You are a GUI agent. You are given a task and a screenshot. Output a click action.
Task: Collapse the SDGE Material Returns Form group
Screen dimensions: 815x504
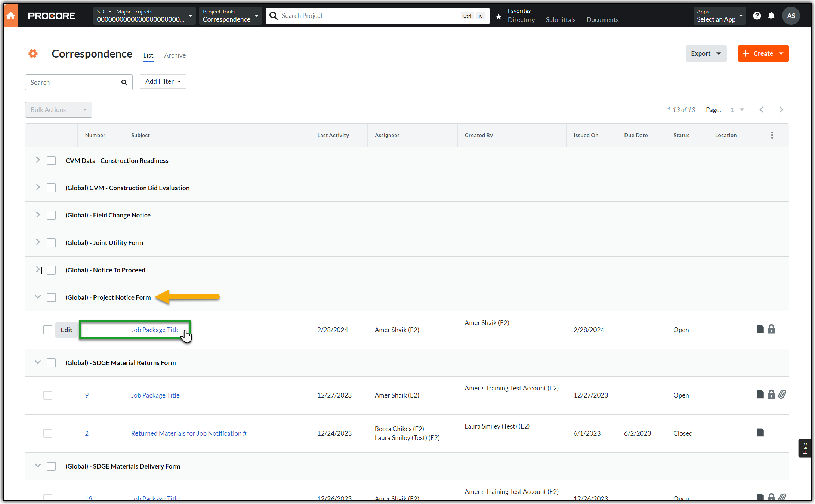pos(38,362)
